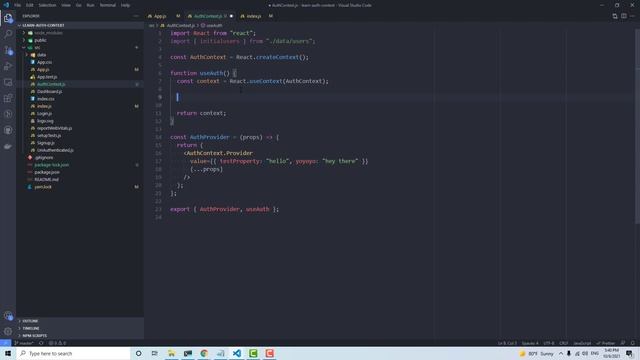Click errors and warnings count in status bar
This screenshot has height=360, width=640.
click(x=57, y=343)
